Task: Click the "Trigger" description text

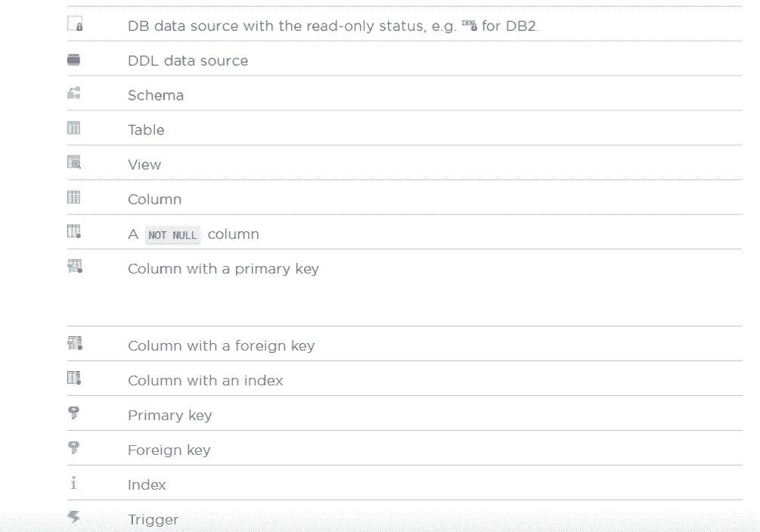Action: pos(153,520)
